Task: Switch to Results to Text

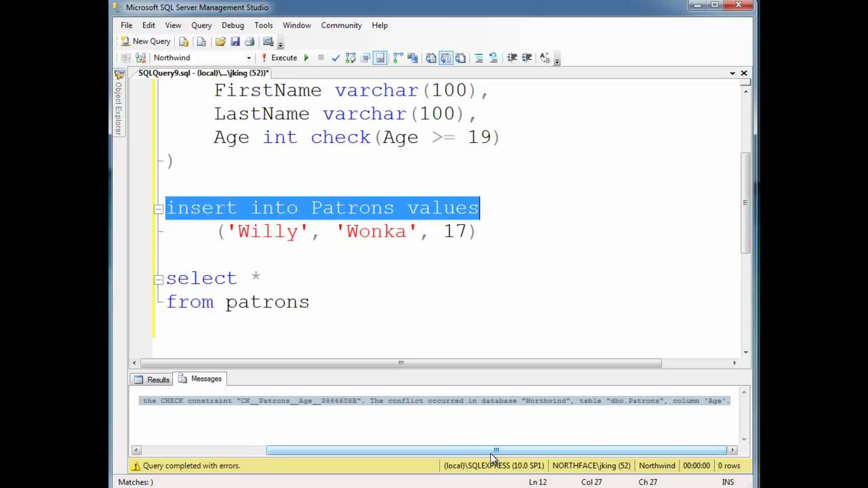Action: (x=431, y=58)
